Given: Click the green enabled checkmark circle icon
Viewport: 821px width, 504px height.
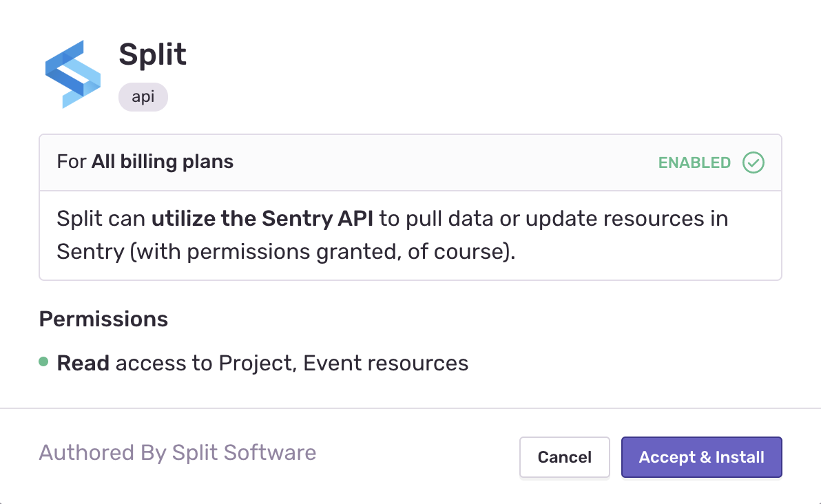Looking at the screenshot, I should click(x=754, y=162).
